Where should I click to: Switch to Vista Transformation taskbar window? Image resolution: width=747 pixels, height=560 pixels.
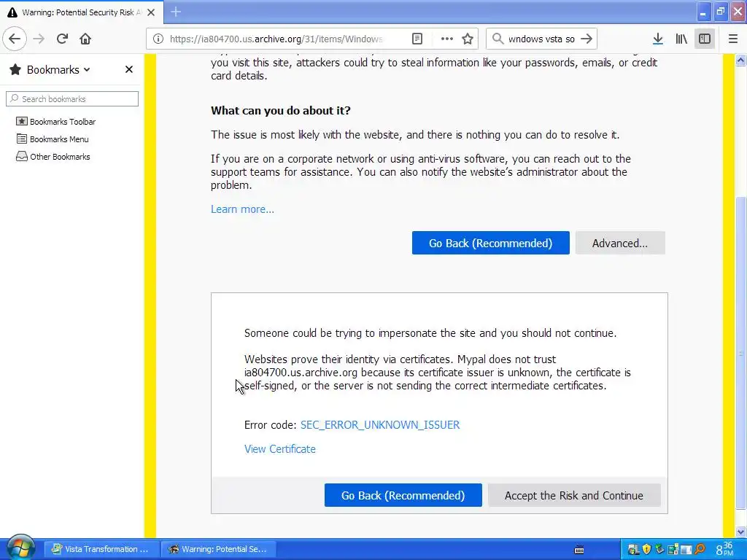click(x=100, y=549)
